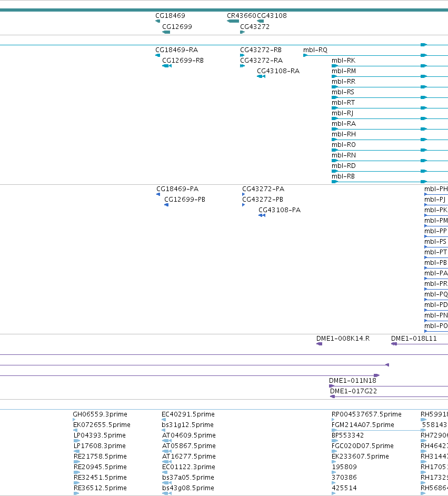Click the mbl-RR transcript label

[x=343, y=81]
